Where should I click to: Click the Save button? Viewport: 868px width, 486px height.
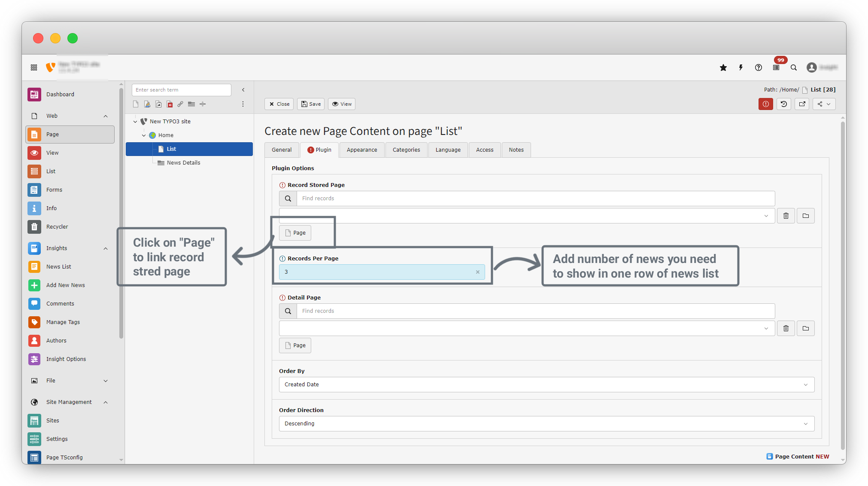click(311, 104)
